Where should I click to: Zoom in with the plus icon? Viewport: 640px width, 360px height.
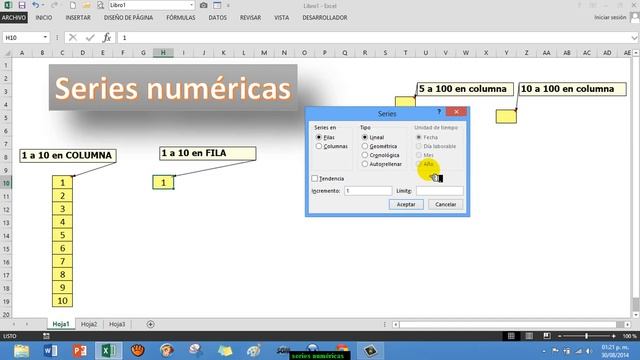[x=613, y=336]
